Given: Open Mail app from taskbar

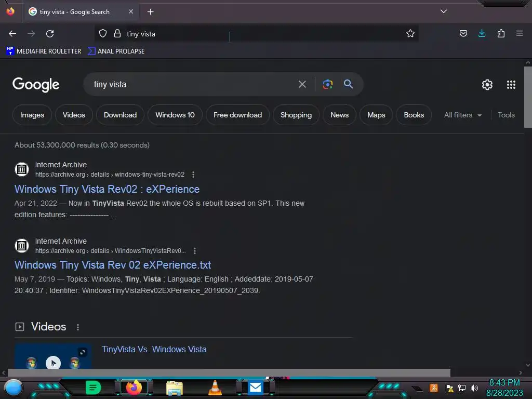Looking at the screenshot, I should 255,388.
